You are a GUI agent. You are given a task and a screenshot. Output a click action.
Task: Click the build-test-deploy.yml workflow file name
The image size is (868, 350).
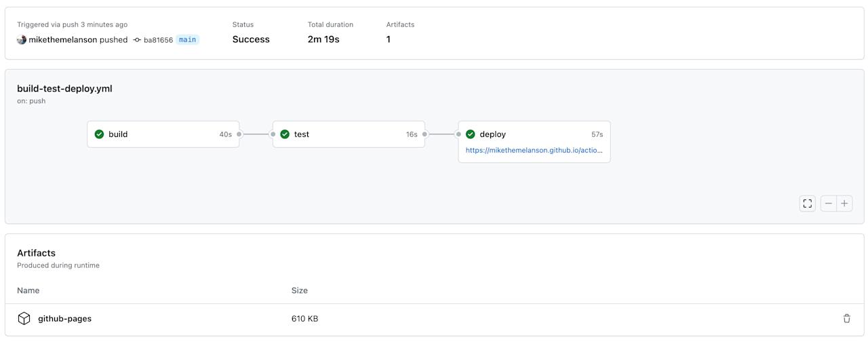click(64, 88)
